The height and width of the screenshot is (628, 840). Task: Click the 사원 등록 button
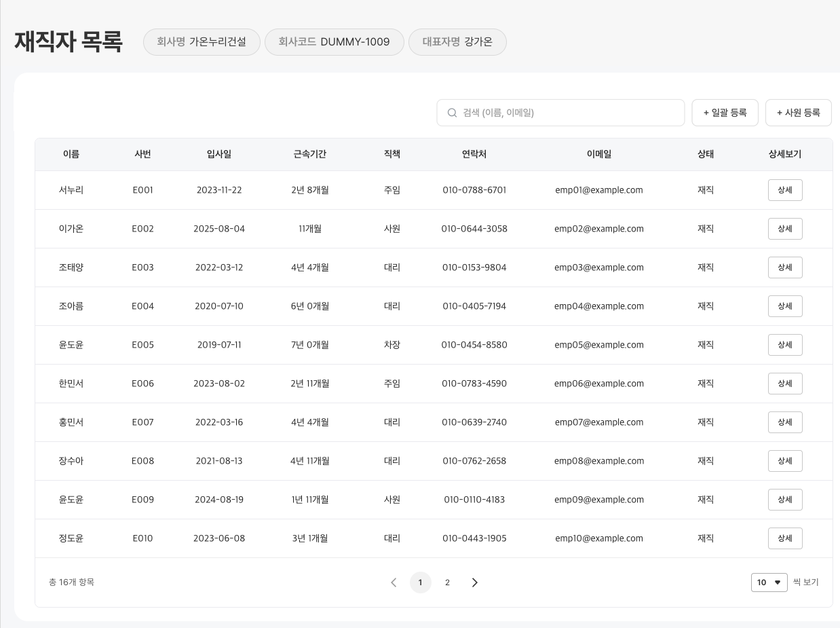(x=798, y=113)
